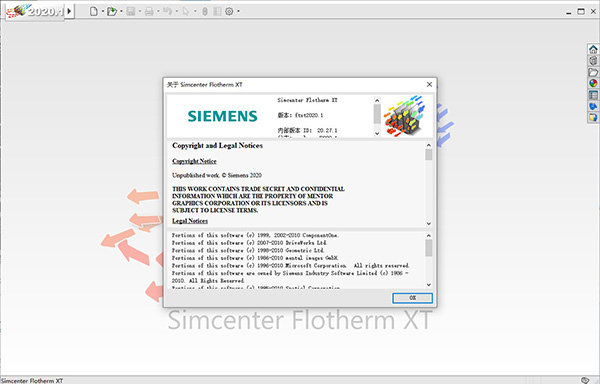Click scroll up arrow of the Portions of this software list
The width and height of the screenshot is (600, 384).
click(x=429, y=236)
